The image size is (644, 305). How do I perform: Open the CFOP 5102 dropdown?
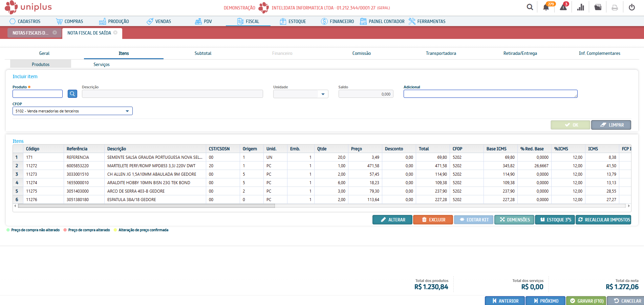coord(72,111)
